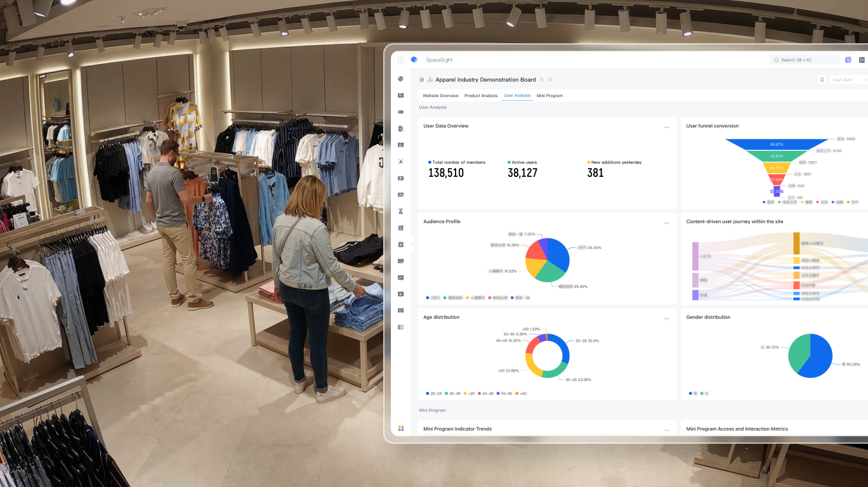Switch to the Website Overview tab
The image size is (868, 487).
[x=440, y=96]
